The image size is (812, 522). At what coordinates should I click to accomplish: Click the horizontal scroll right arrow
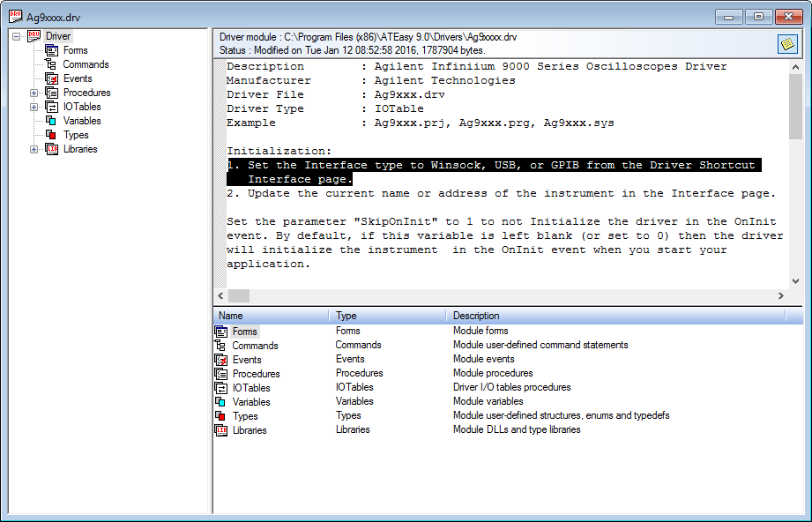tap(781, 295)
